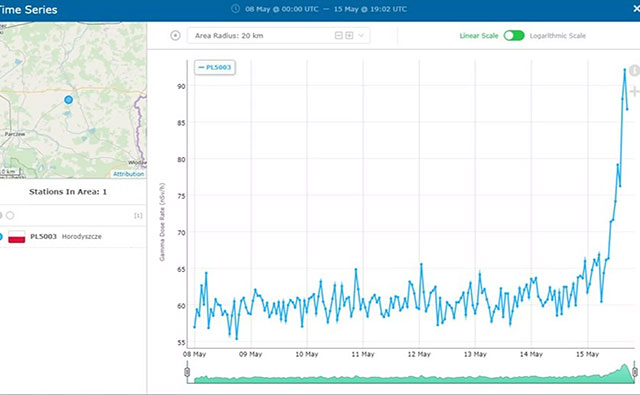Grab left handle of range navigator

(x=187, y=372)
